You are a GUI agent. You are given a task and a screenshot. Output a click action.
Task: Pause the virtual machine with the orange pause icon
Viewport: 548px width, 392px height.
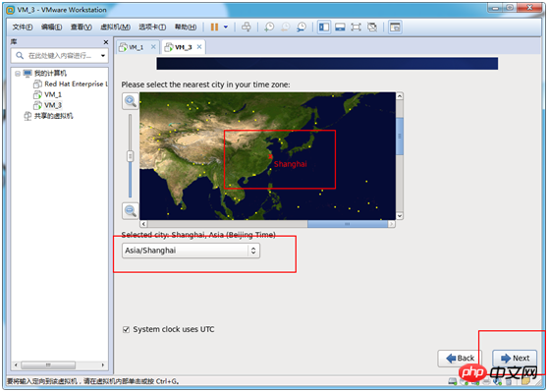[x=214, y=27]
